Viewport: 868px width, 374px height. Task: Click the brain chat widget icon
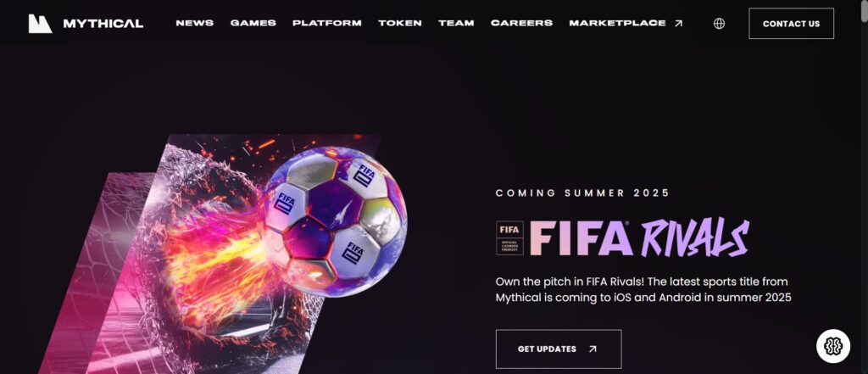coord(833,346)
